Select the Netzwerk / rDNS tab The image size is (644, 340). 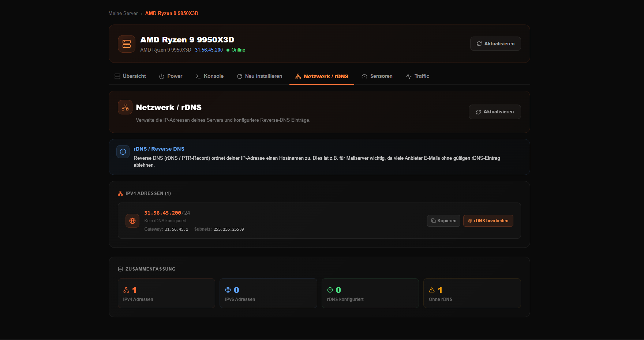tap(322, 76)
